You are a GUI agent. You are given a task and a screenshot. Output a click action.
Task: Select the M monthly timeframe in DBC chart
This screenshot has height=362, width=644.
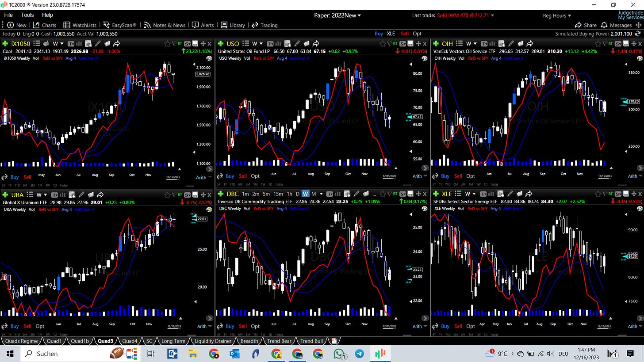point(314,194)
